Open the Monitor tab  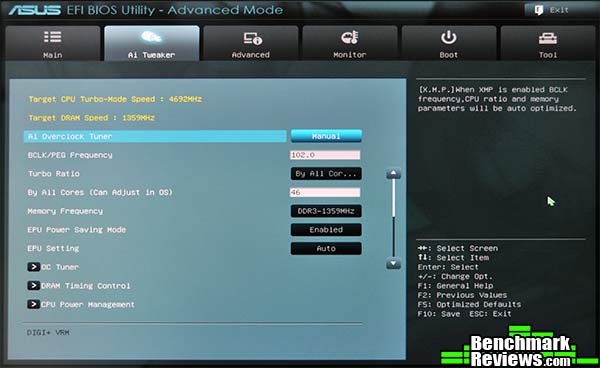[349, 43]
